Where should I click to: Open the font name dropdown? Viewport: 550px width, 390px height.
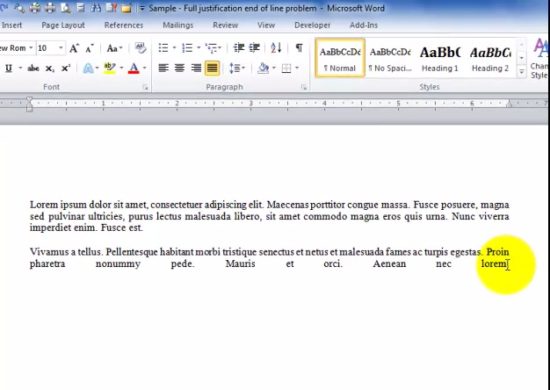tap(31, 48)
